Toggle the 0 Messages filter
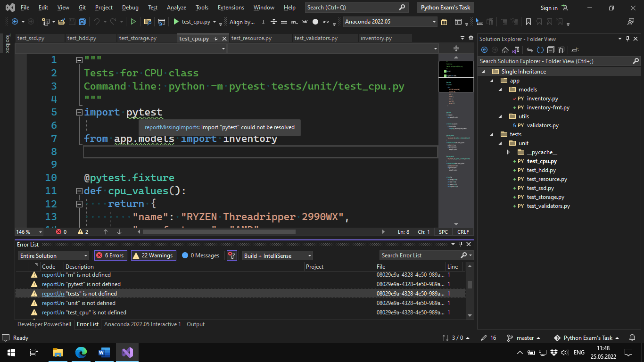644x362 pixels. (x=200, y=255)
